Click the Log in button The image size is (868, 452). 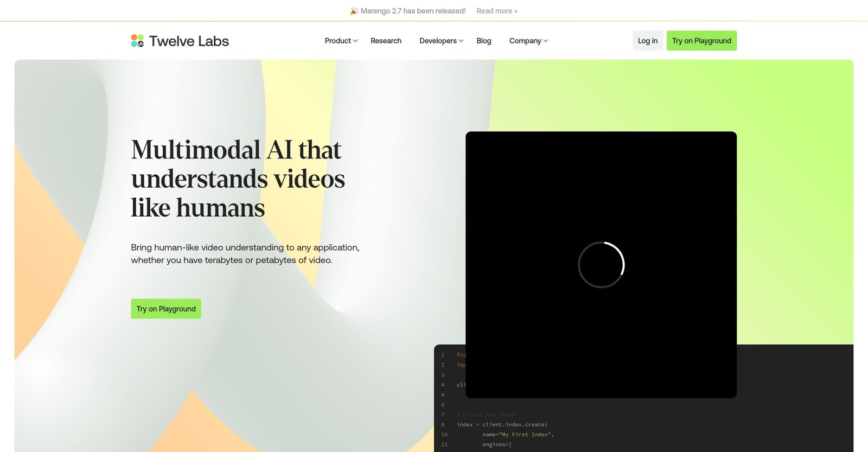coord(647,41)
